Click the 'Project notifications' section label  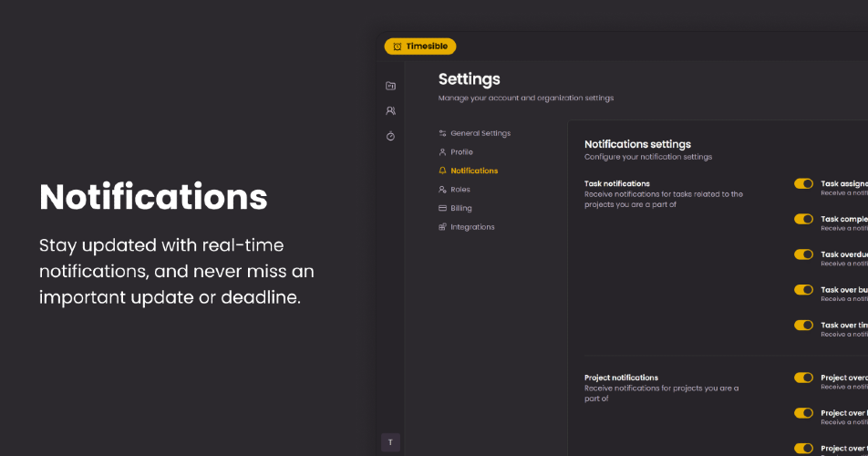point(621,378)
